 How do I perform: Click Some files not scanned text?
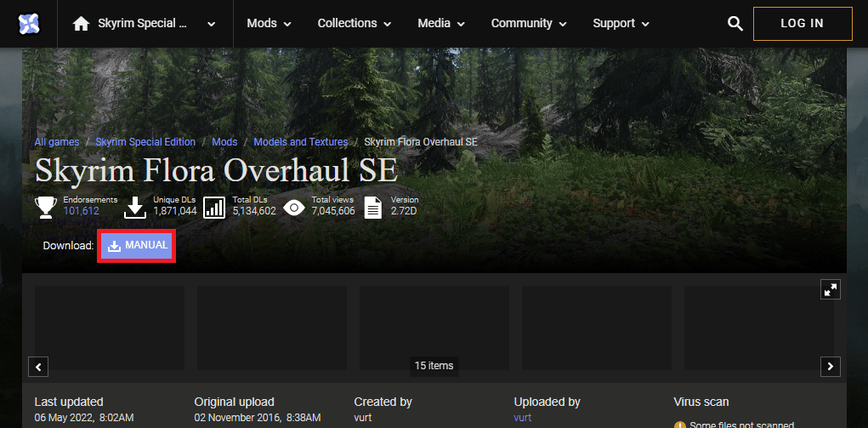click(x=742, y=425)
